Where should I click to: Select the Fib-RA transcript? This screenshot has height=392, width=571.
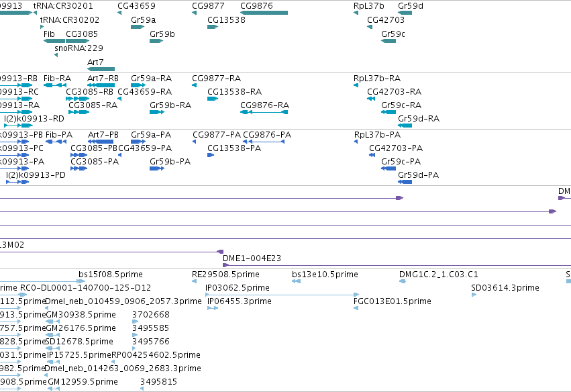coord(55,85)
